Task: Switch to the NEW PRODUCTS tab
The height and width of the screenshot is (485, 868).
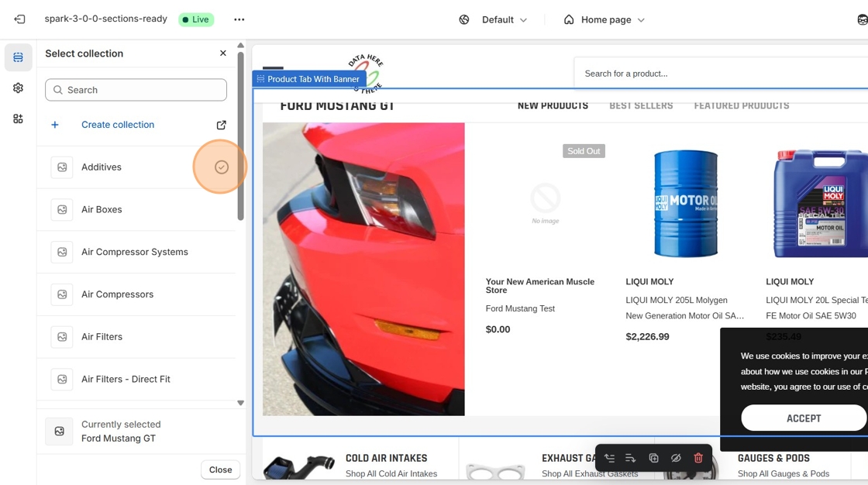Action: coord(553,105)
